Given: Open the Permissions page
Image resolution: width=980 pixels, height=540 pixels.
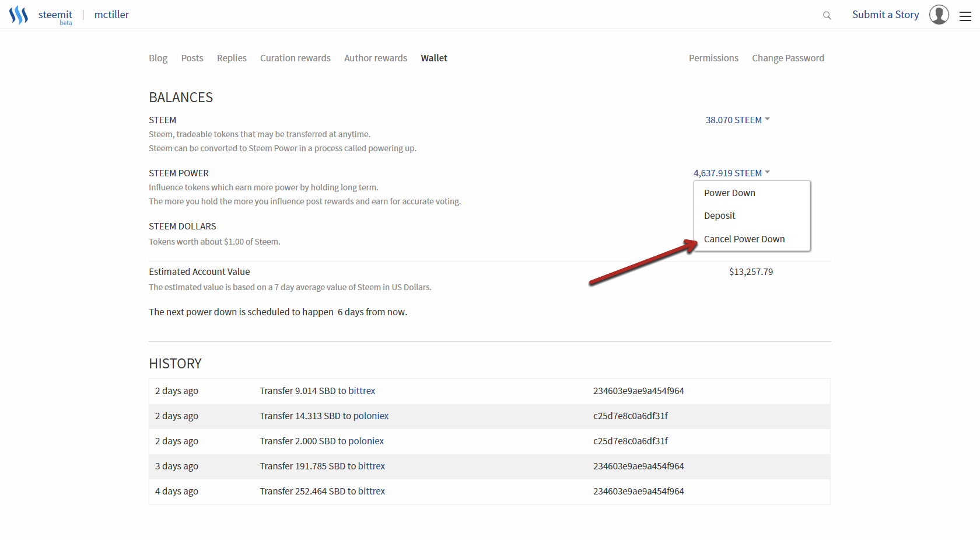Looking at the screenshot, I should point(713,58).
